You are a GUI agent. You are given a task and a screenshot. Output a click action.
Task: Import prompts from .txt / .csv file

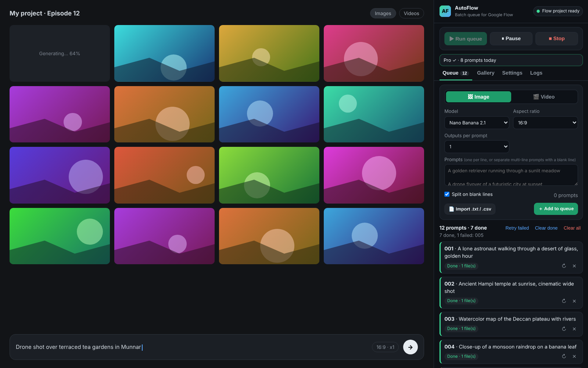[x=470, y=209]
